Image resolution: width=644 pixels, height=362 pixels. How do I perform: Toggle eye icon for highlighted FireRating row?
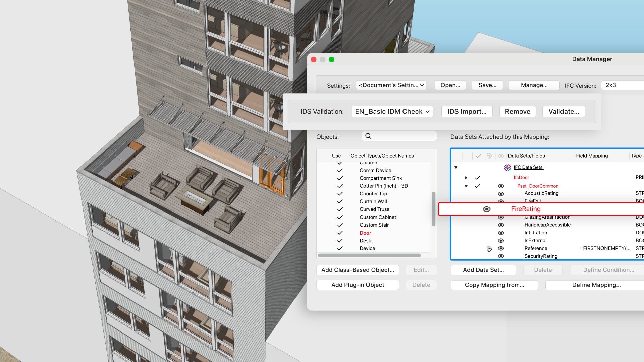click(x=486, y=209)
